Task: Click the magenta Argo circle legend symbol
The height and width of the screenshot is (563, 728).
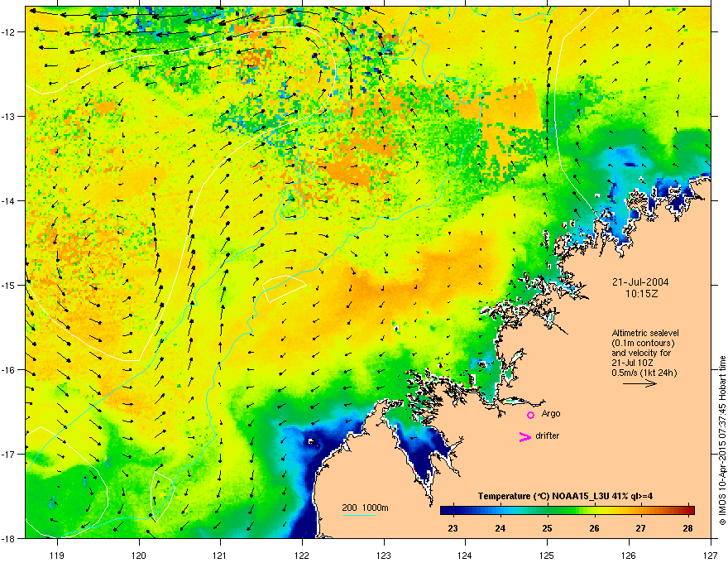Action: 530,415
